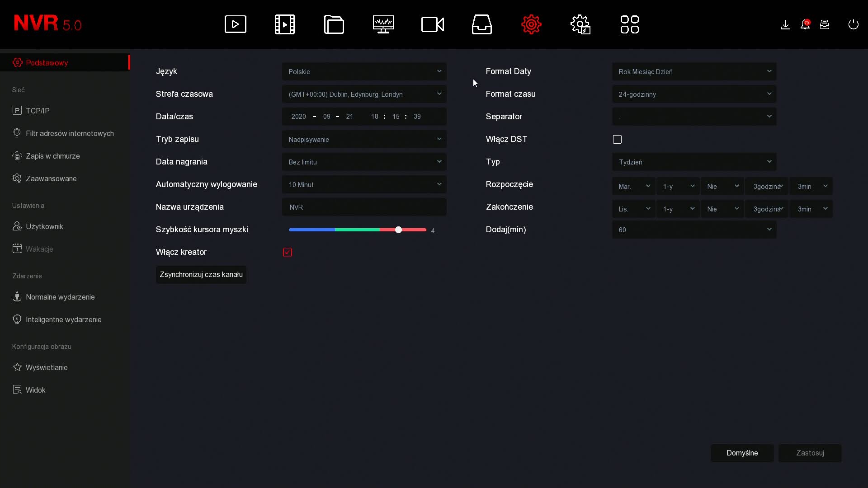The width and height of the screenshot is (868, 488).
Task: Enable the Włącz DST checkbox
Action: coord(617,139)
